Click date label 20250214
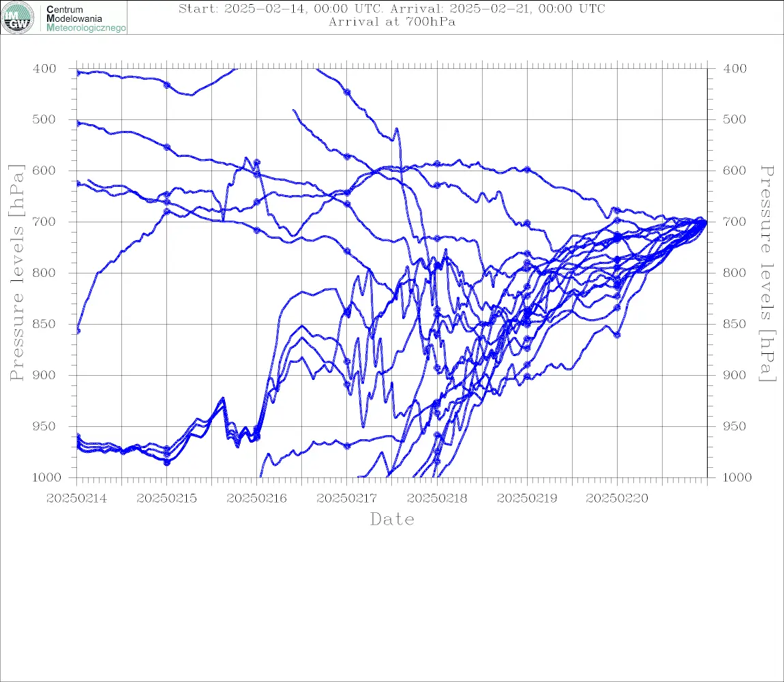Image resolution: width=784 pixels, height=682 pixels. point(76,499)
